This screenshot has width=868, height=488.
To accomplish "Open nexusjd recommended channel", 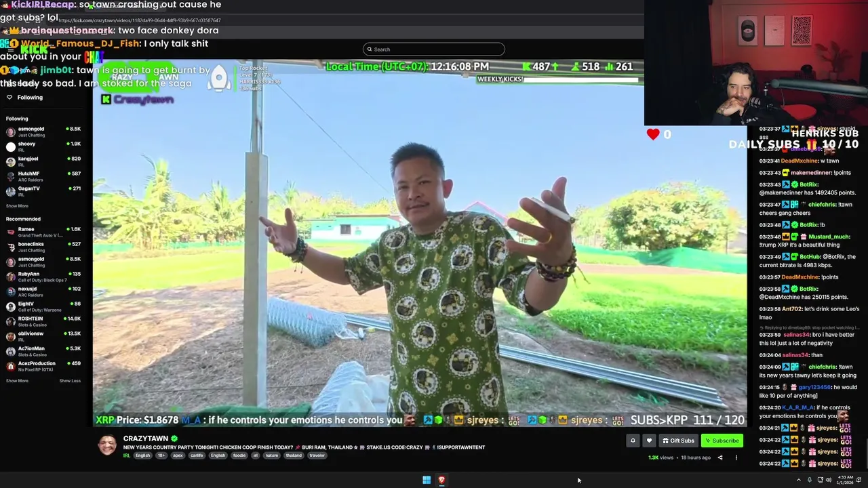I will [43, 291].
